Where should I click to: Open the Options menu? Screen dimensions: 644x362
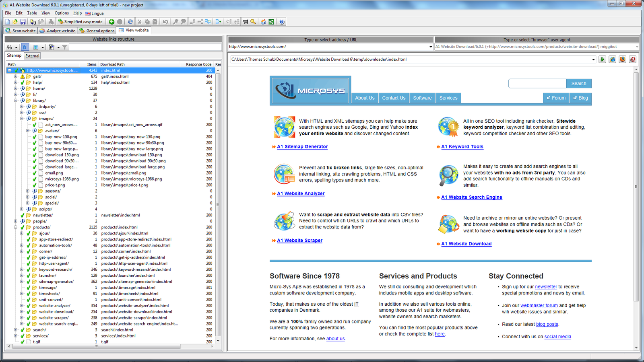click(x=62, y=13)
